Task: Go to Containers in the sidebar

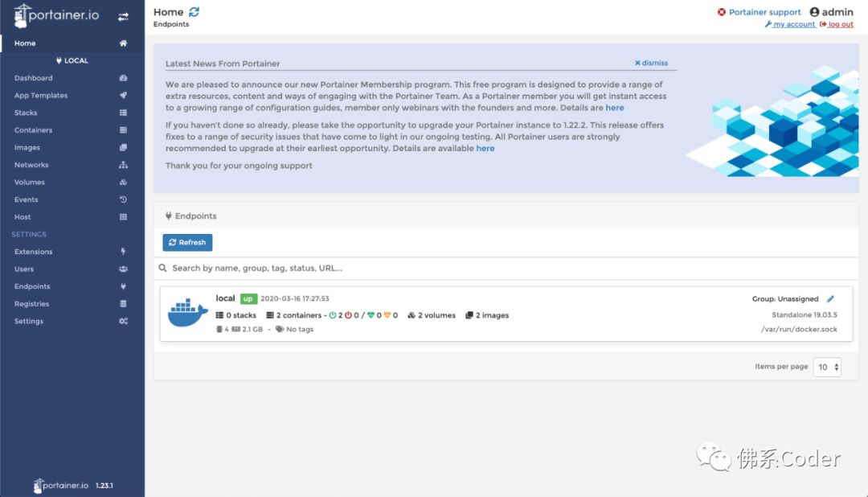Action: (x=33, y=130)
